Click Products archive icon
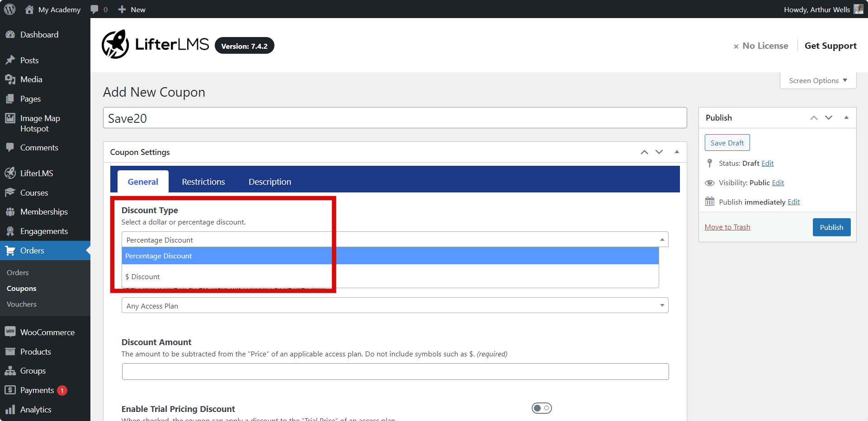This screenshot has height=421, width=868. point(10,351)
